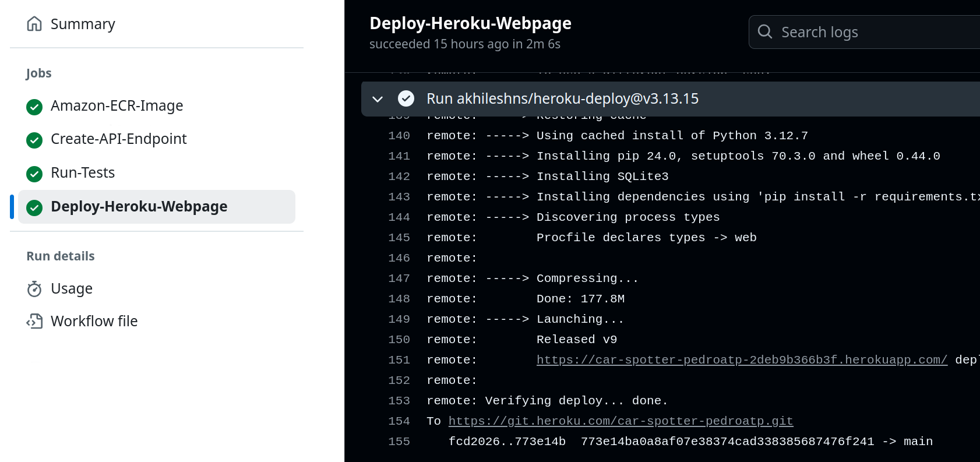The image size is (980, 462).
Task: Click log line number 144
Action: [x=399, y=217]
